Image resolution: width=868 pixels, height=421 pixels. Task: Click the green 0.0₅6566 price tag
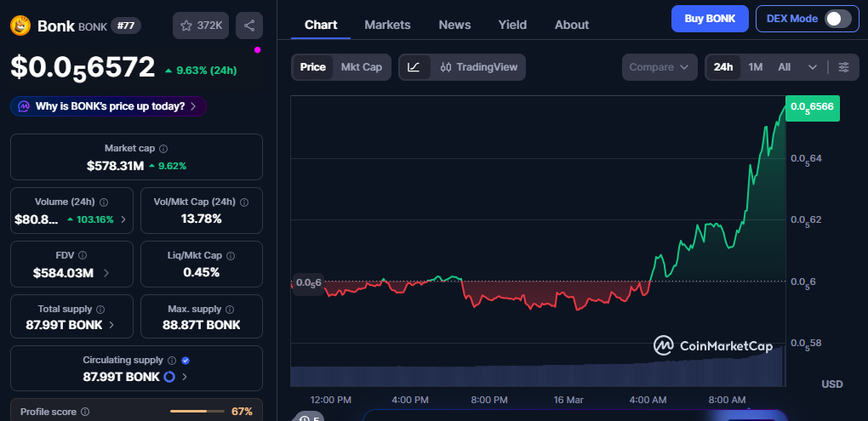click(x=813, y=108)
